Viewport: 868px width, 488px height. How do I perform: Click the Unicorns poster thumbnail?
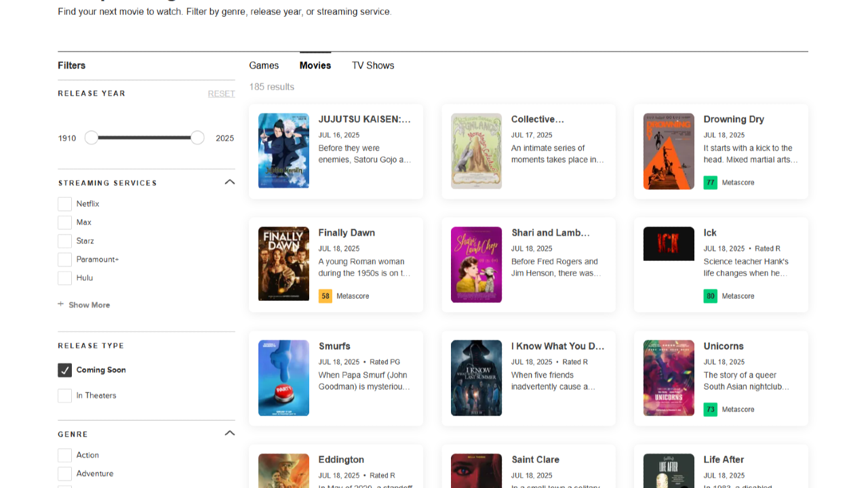click(x=669, y=378)
